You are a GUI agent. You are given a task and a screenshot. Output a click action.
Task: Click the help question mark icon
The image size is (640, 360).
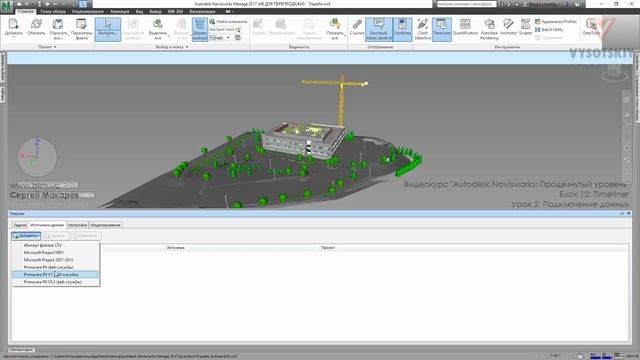(577, 4)
